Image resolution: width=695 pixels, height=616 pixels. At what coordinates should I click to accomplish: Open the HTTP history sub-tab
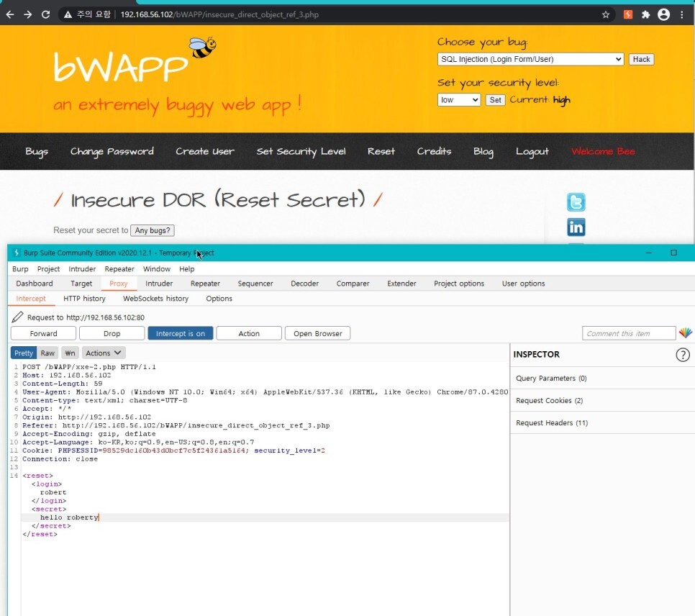pos(84,299)
